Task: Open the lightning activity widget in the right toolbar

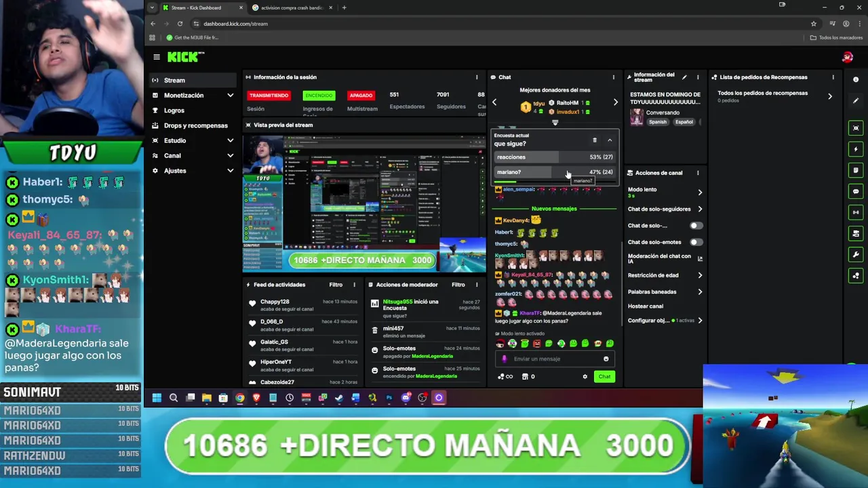Action: [x=856, y=149]
